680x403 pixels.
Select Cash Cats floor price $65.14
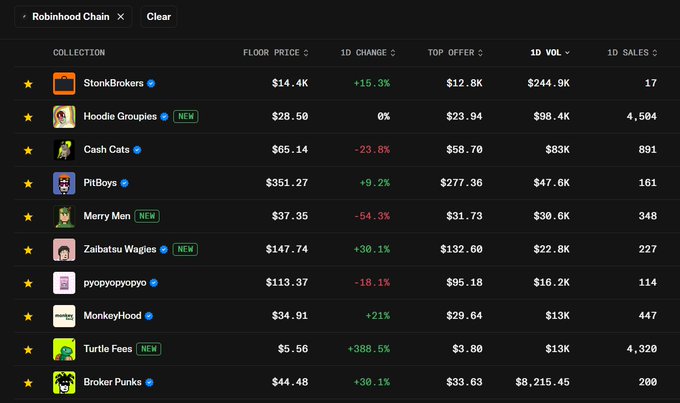[x=290, y=150]
